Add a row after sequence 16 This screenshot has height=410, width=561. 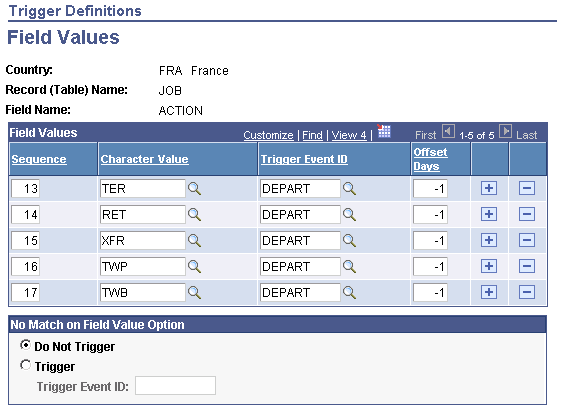tap(489, 266)
